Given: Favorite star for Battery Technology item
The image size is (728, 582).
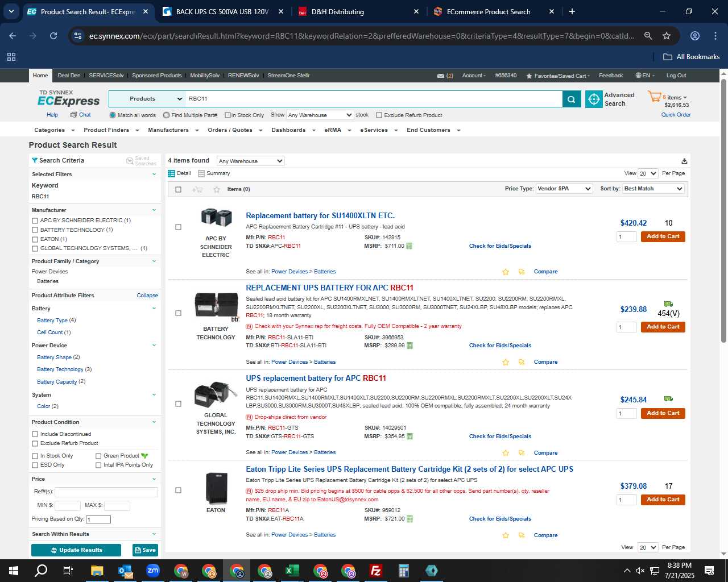Looking at the screenshot, I should tap(506, 362).
